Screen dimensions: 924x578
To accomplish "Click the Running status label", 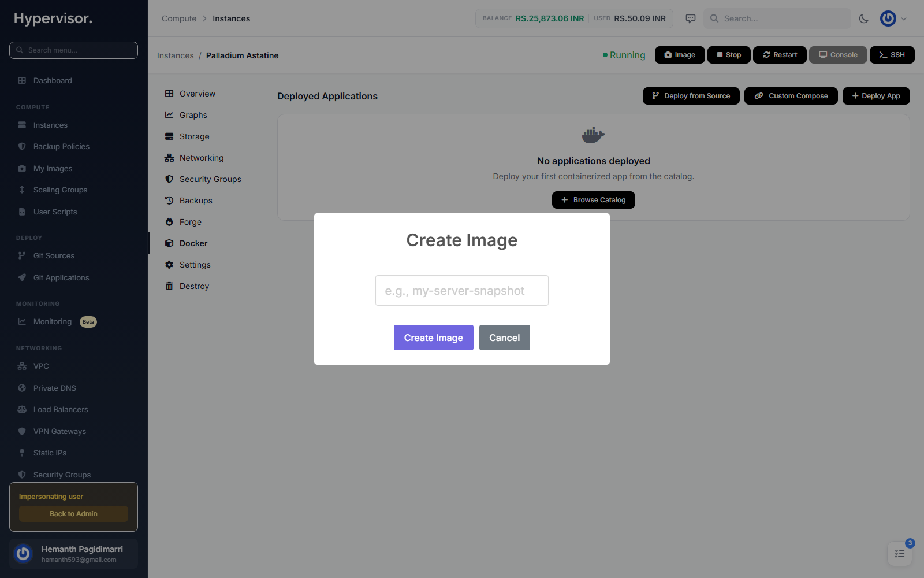I will click(x=627, y=55).
